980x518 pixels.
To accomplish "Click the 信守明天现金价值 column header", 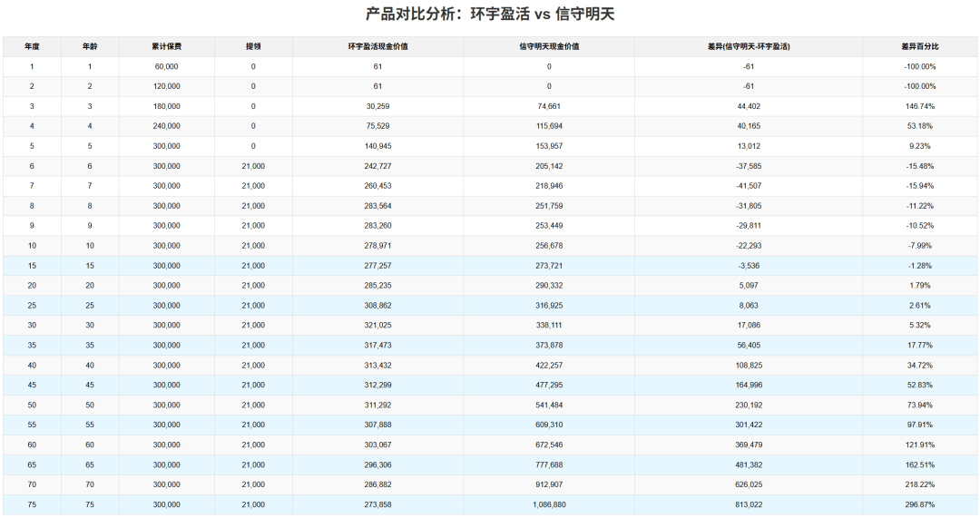I will (549, 46).
